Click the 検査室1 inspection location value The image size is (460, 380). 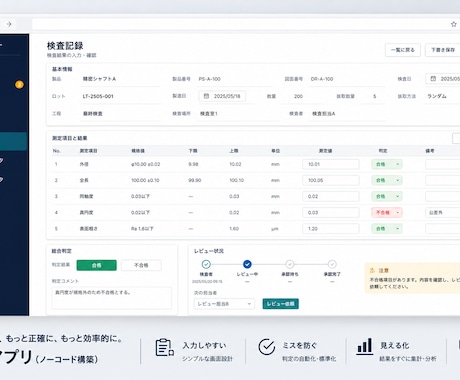pyautogui.click(x=209, y=114)
